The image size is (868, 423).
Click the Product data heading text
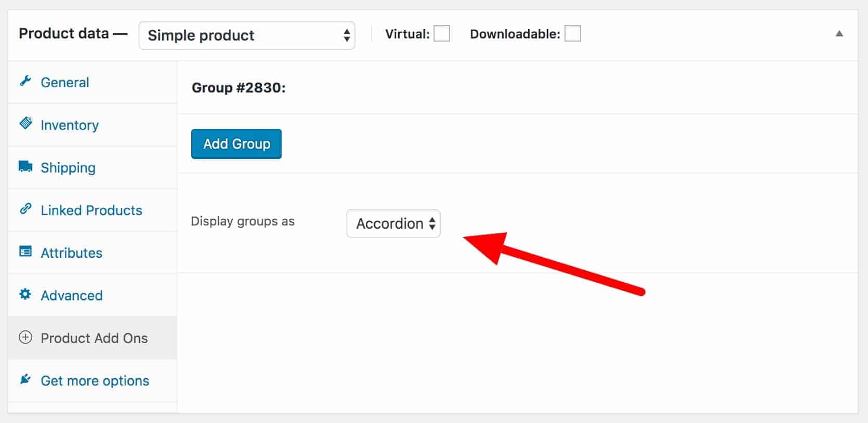click(64, 33)
